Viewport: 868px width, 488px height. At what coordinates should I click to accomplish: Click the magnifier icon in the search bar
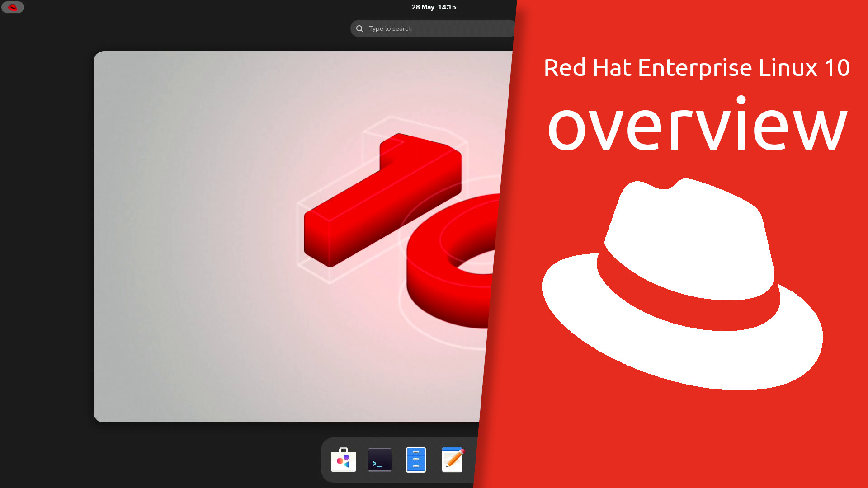coord(359,28)
